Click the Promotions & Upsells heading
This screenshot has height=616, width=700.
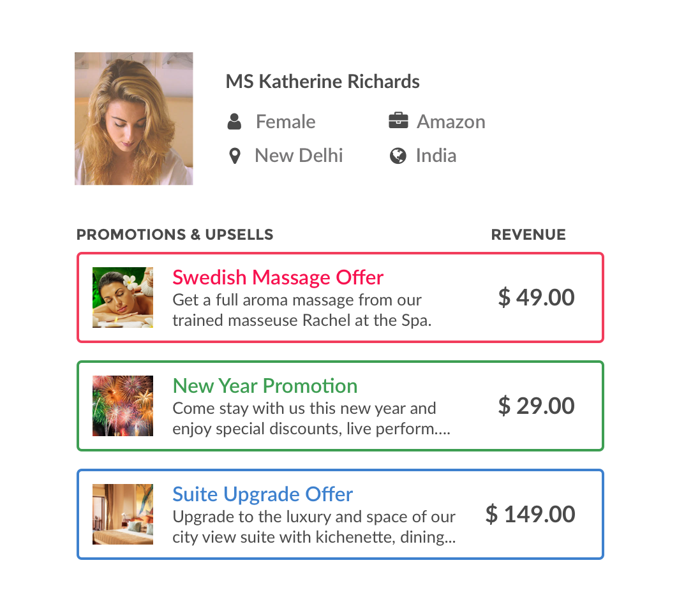pyautogui.click(x=175, y=235)
